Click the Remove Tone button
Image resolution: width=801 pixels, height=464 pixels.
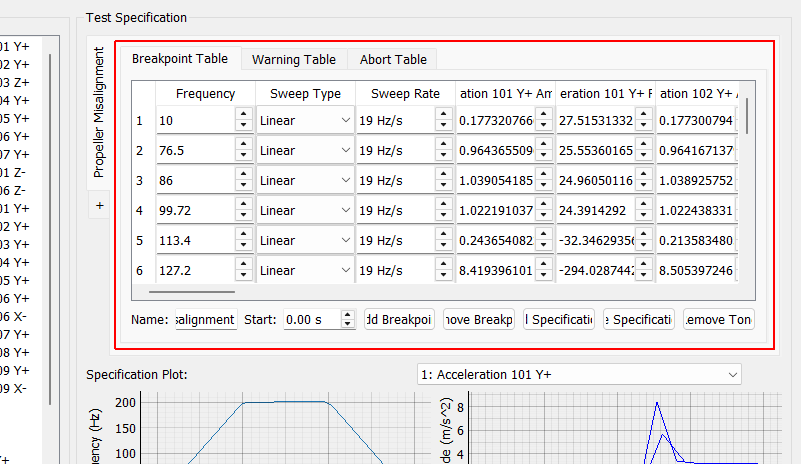(719, 319)
